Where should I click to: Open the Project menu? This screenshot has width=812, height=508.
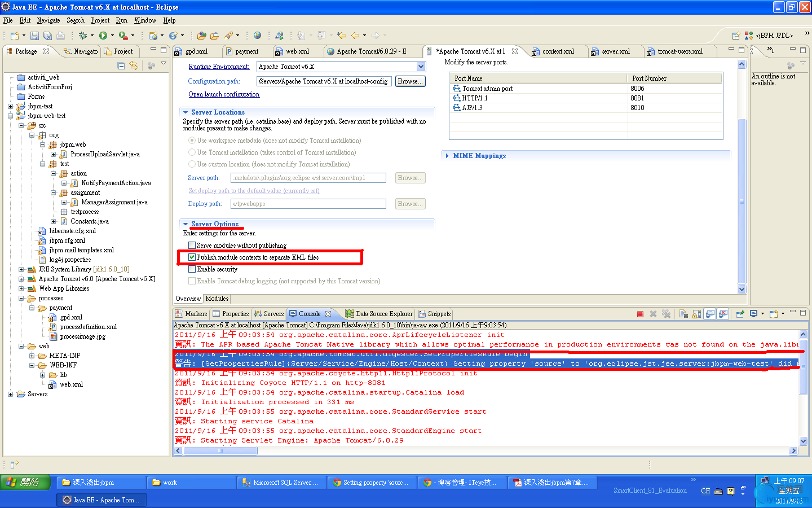click(100, 20)
